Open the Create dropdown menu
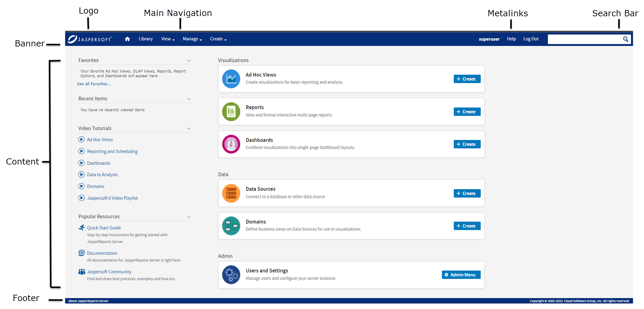 (x=218, y=39)
